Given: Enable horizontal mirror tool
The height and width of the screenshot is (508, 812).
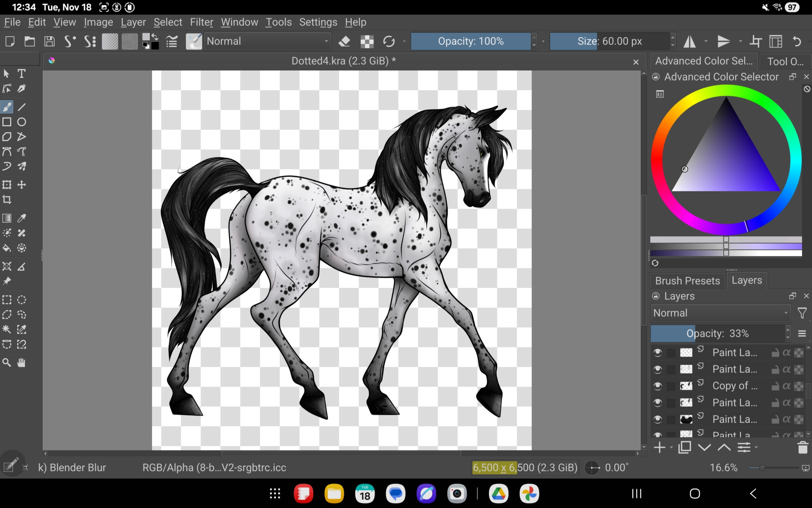Looking at the screenshot, I should tap(689, 41).
